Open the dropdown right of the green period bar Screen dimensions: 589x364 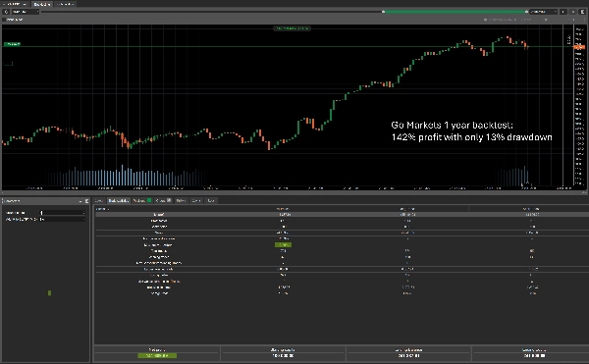pyautogui.click(x=543, y=12)
